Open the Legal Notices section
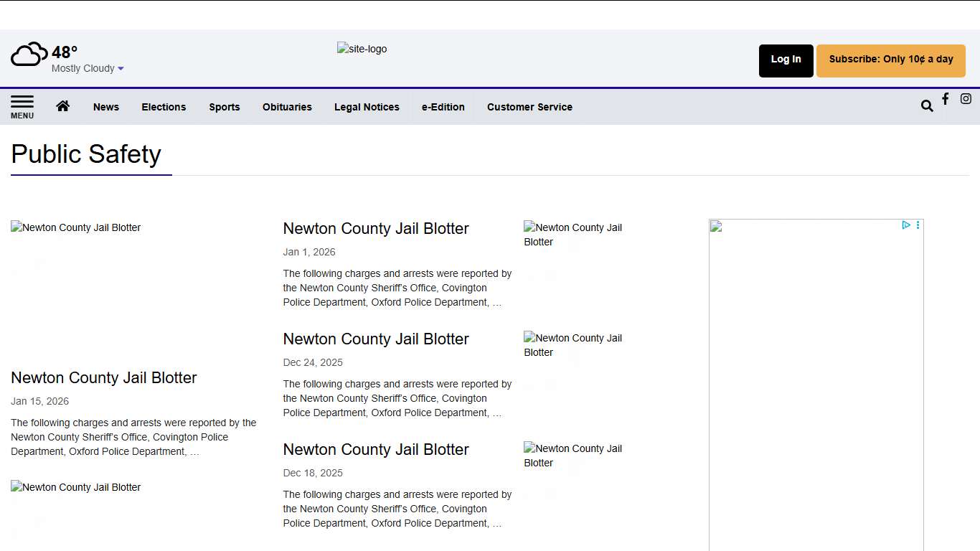The width and height of the screenshot is (980, 551). coord(367,106)
